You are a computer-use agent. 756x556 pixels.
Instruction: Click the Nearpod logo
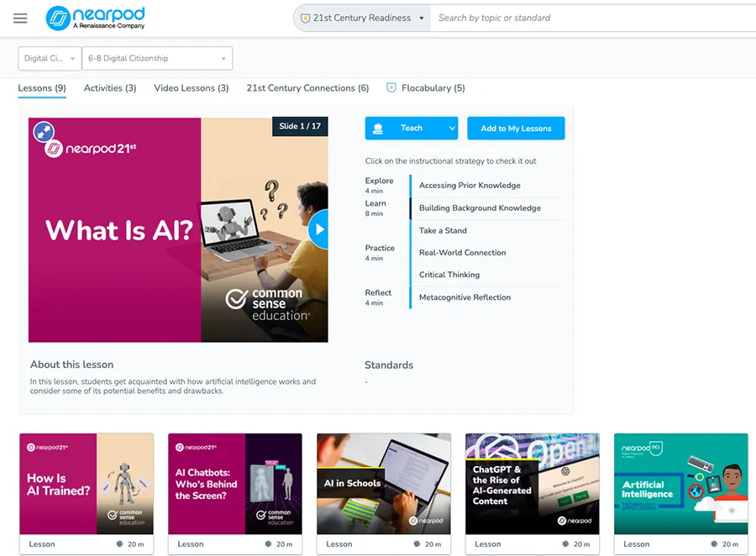pyautogui.click(x=95, y=18)
